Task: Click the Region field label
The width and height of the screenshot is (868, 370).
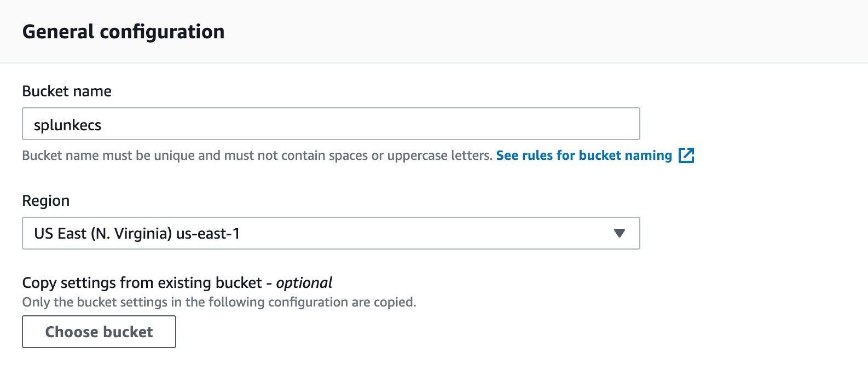Action: [x=46, y=201]
